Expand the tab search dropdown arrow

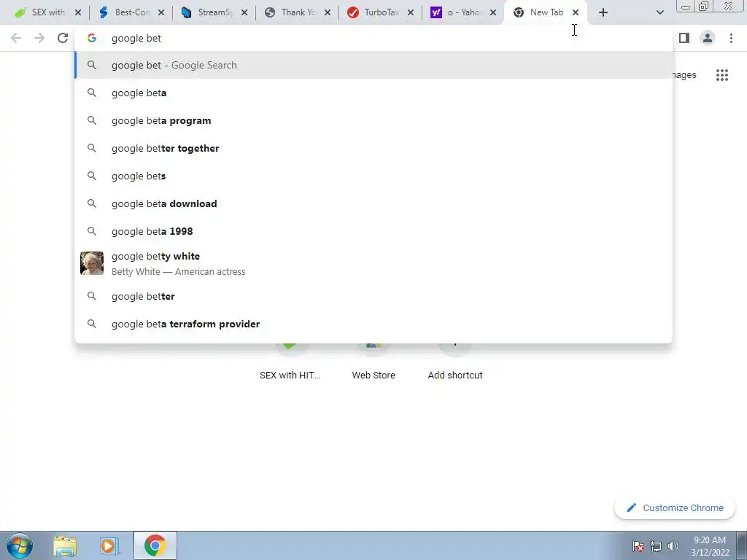(x=659, y=12)
